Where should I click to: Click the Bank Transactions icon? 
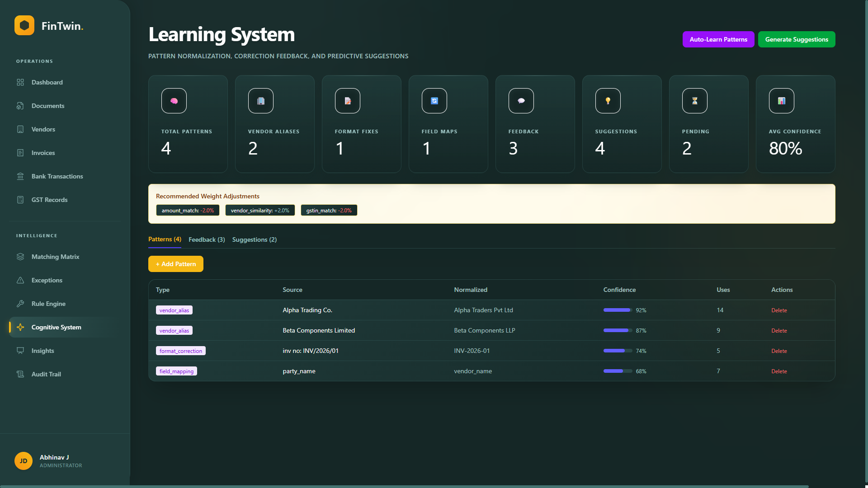click(x=20, y=176)
